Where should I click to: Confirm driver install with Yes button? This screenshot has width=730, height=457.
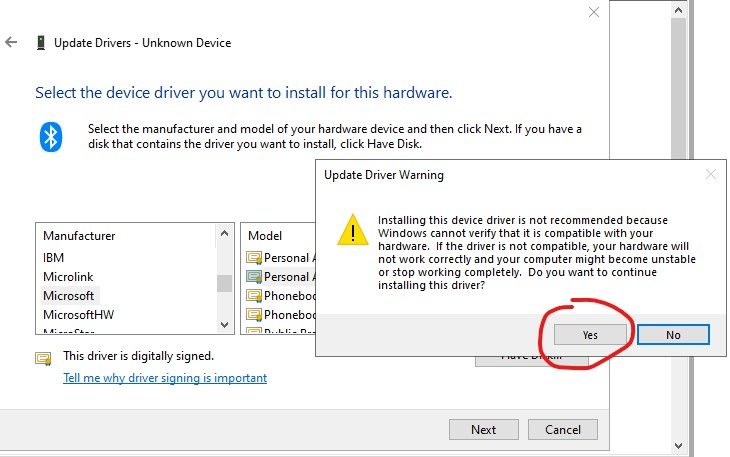590,335
